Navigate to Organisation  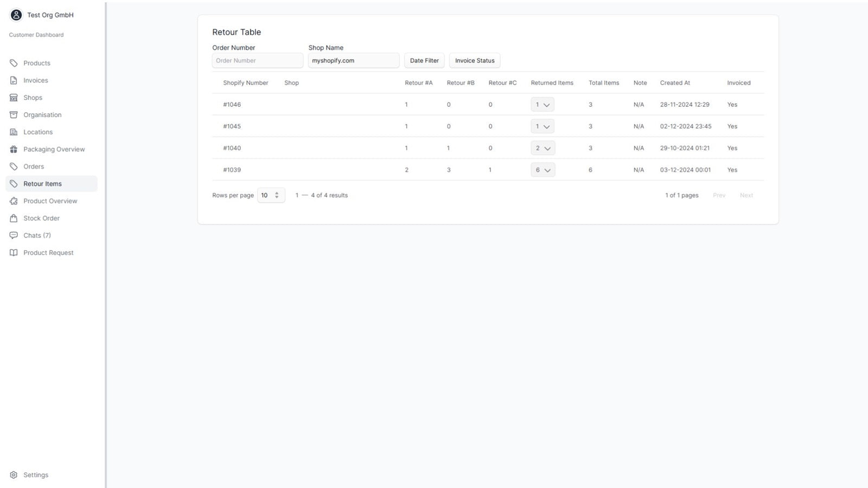click(52, 115)
